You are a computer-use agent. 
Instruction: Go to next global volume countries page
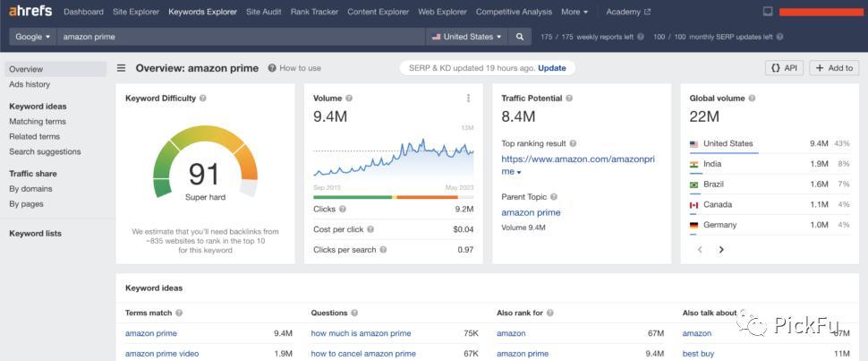[720, 250]
